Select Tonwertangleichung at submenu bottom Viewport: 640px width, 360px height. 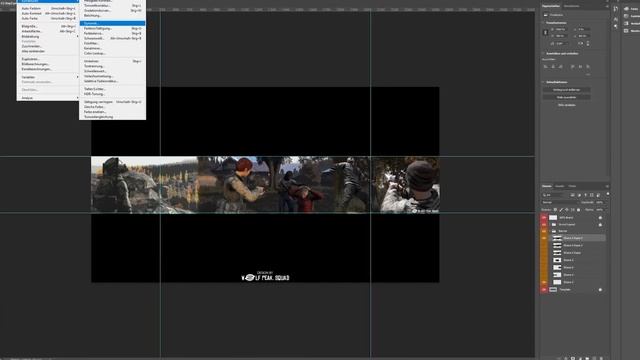tap(112, 117)
